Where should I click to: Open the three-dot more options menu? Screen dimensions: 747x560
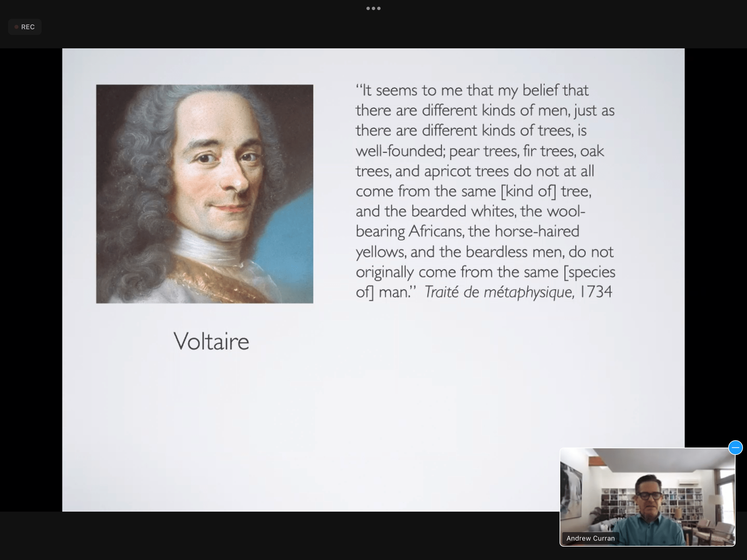373,8
